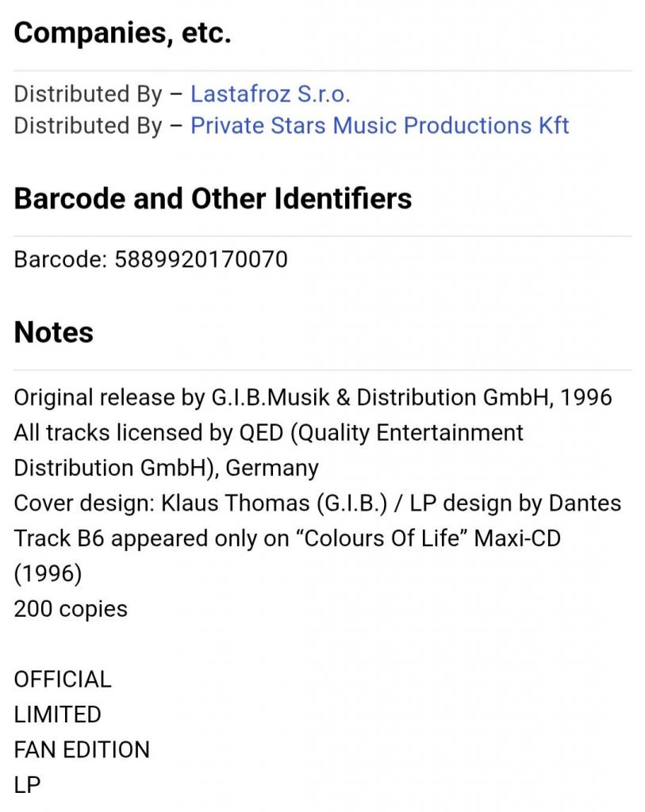Click the 'Companies, etc.' section heading
Viewport: 645px width, 812px height.
click(123, 34)
